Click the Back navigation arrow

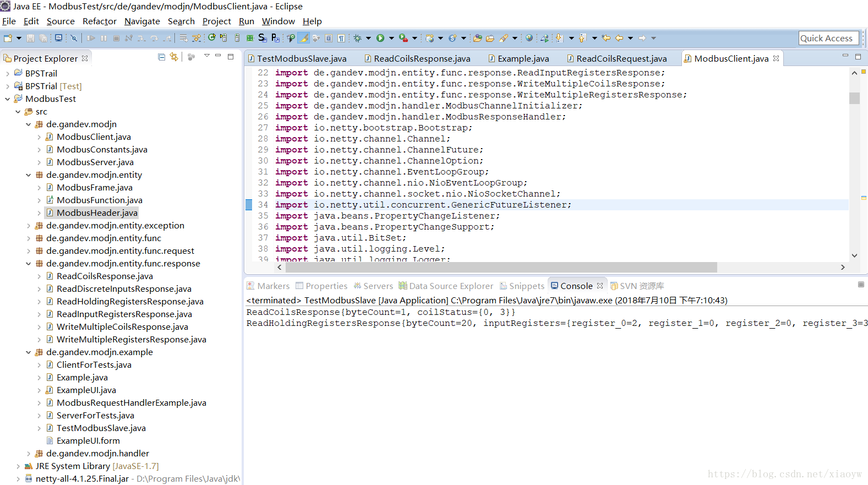point(619,38)
